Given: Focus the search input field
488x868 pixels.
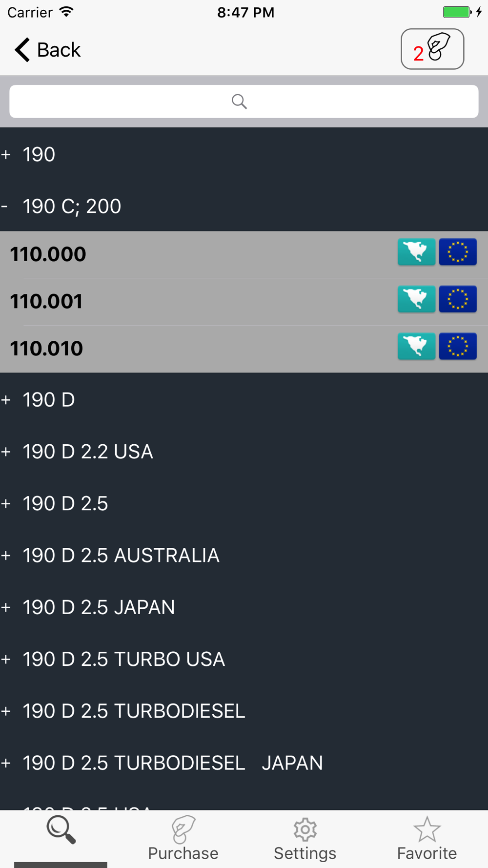Looking at the screenshot, I should coord(244,102).
